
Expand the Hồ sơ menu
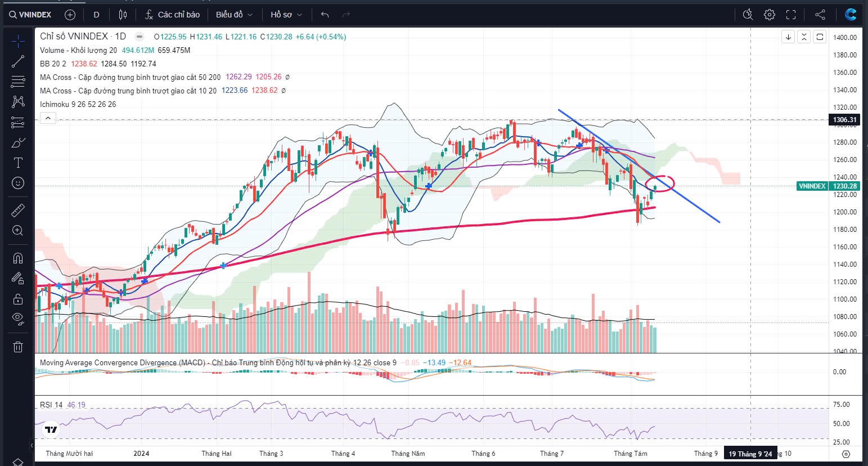tap(286, 15)
